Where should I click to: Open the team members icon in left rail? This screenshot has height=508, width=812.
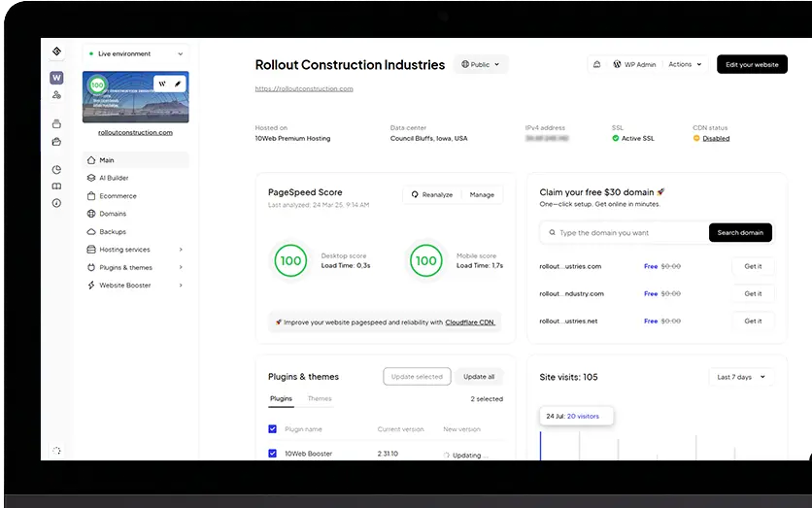tap(56, 95)
